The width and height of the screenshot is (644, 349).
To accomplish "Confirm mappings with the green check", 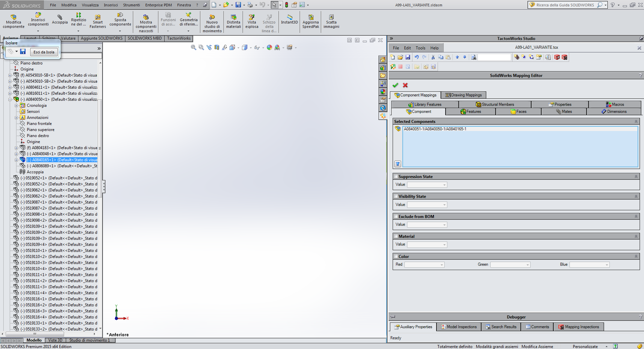I will pyautogui.click(x=395, y=85).
